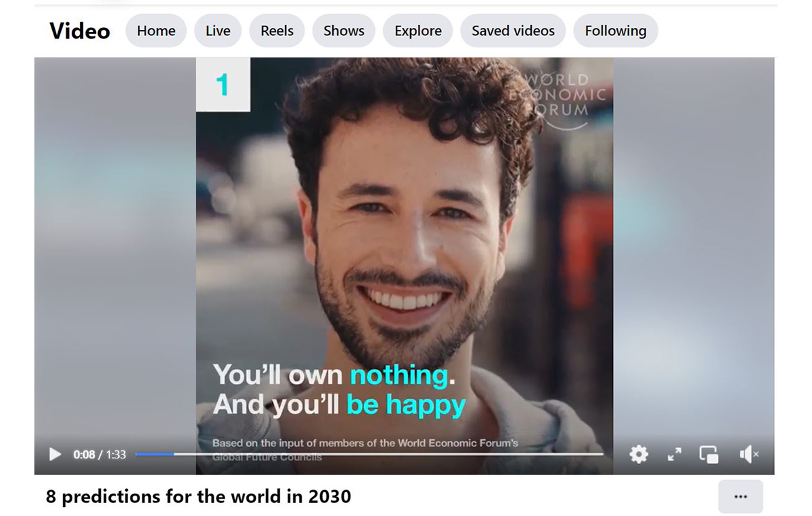This screenshot has width=812, height=516.
Task: Select the Explore tab
Action: [418, 30]
